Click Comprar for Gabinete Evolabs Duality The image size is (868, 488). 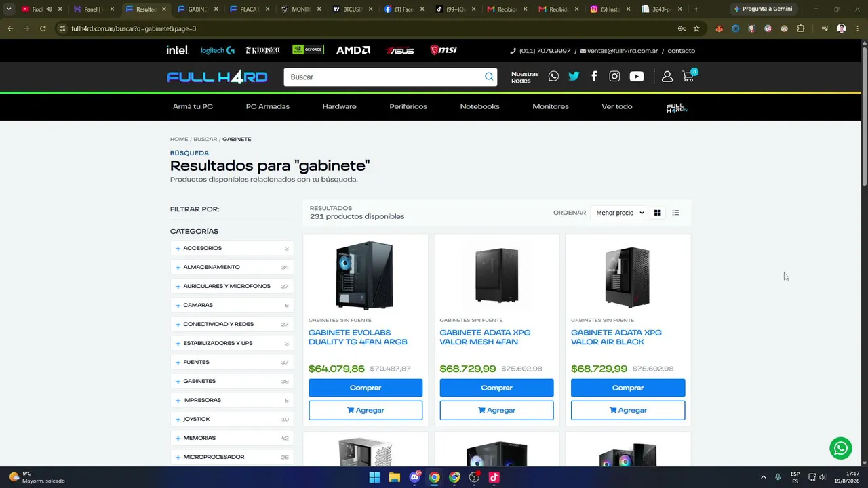366,388
